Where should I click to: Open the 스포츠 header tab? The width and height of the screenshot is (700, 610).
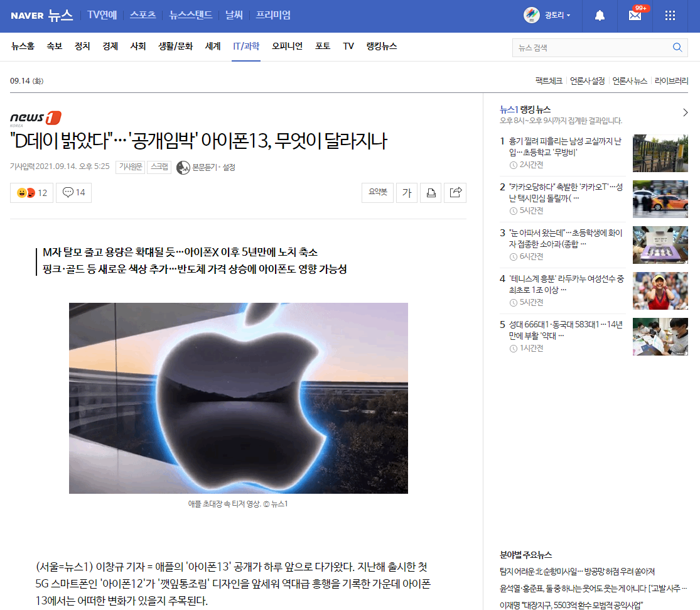[143, 14]
